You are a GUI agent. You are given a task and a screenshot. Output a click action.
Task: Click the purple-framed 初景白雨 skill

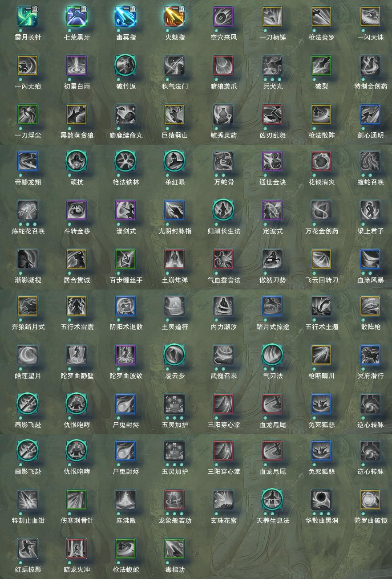click(x=77, y=65)
